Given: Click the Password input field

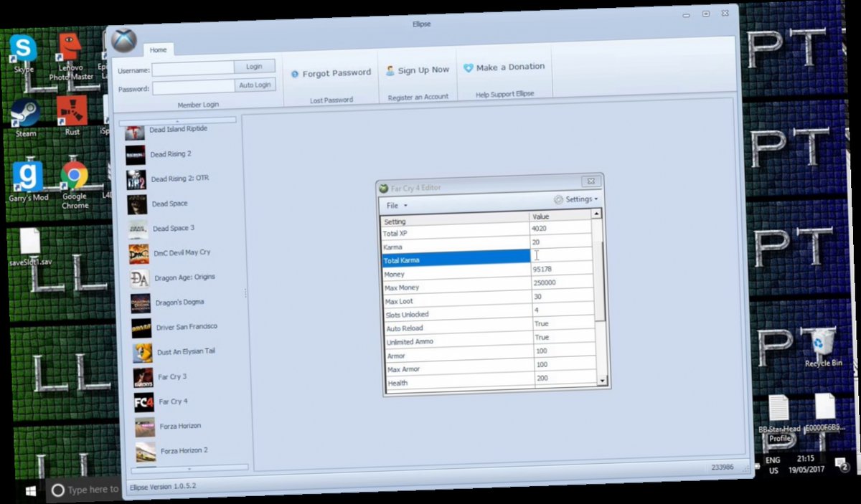Looking at the screenshot, I should pos(194,87).
